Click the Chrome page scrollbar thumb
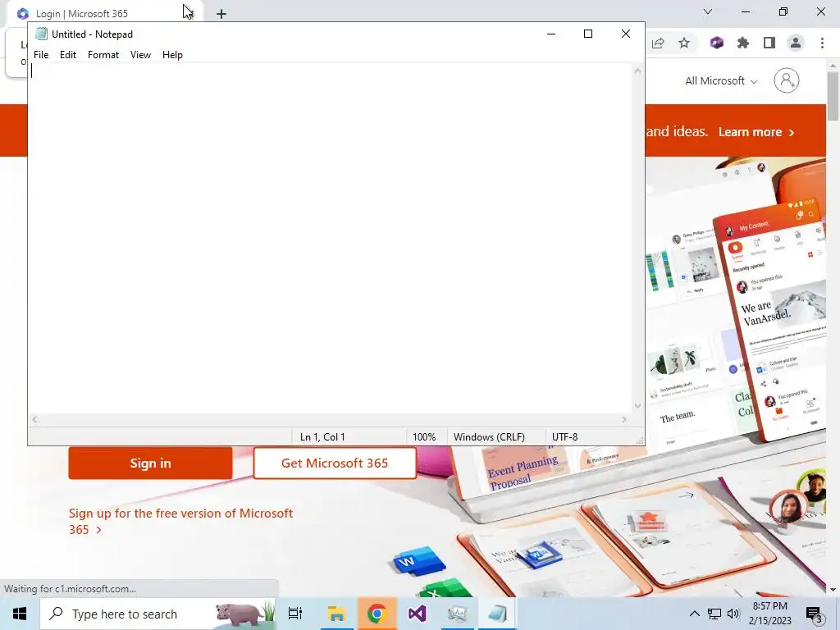Screen dimensions: 840x630 click(833, 95)
